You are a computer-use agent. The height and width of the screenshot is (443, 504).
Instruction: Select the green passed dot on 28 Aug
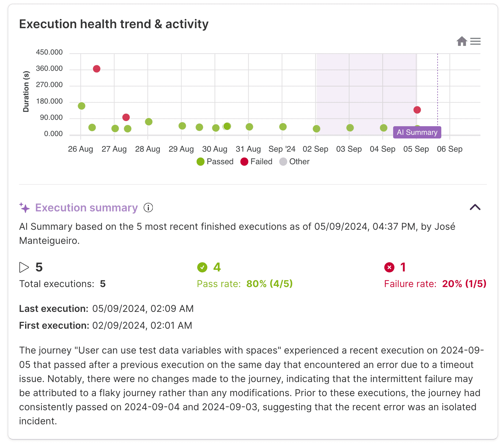[x=148, y=122]
